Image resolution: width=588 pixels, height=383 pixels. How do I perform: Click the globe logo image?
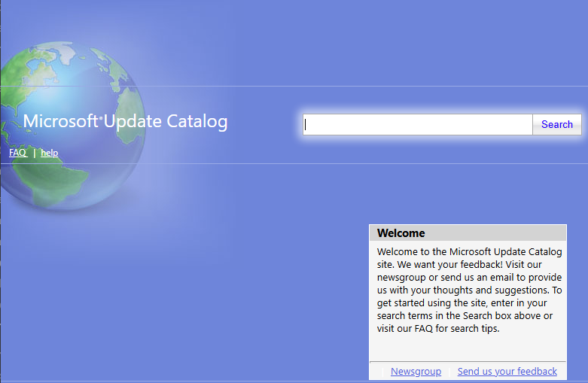[73, 126]
